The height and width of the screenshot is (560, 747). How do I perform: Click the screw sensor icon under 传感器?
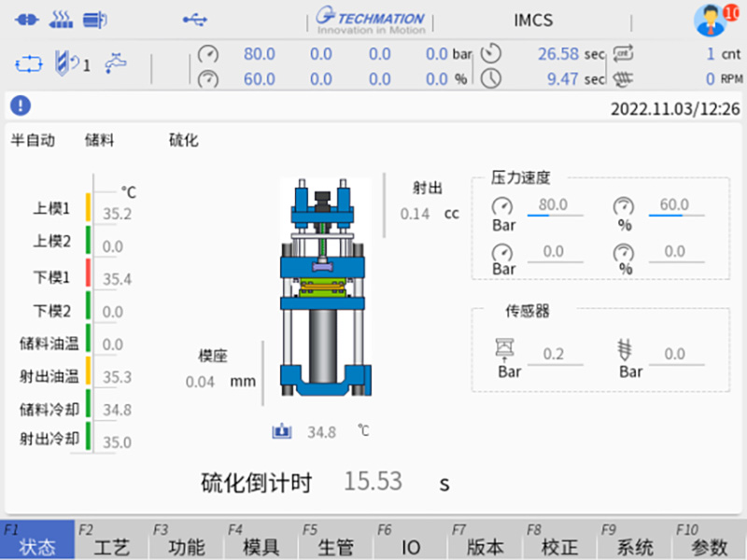[x=626, y=351]
